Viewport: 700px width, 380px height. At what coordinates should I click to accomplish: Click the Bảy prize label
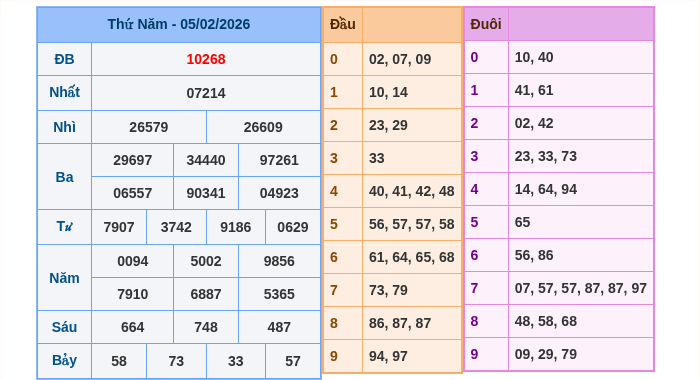(x=64, y=360)
